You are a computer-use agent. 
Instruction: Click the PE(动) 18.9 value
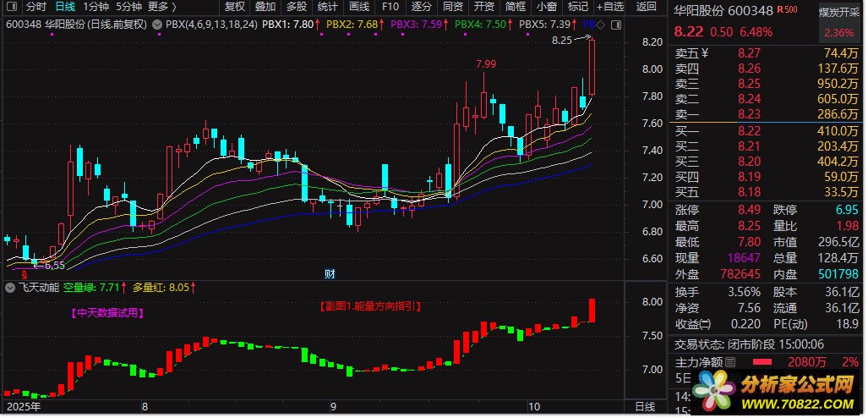(x=848, y=324)
